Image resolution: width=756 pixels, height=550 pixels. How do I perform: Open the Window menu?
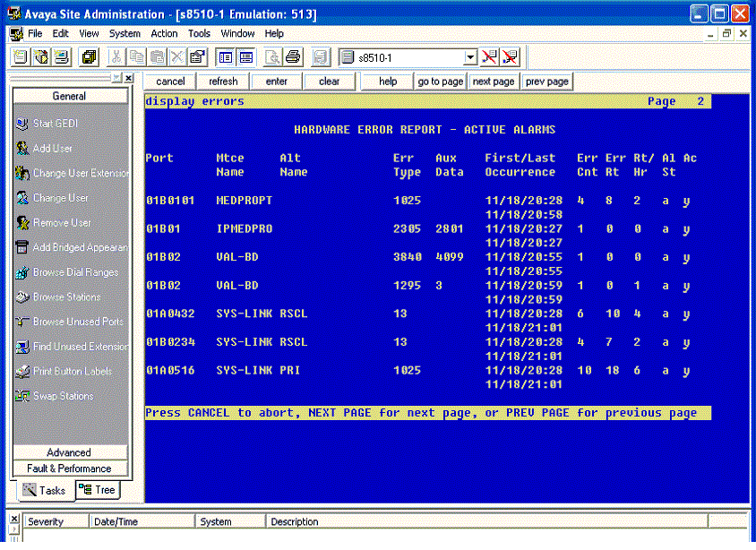[237, 33]
